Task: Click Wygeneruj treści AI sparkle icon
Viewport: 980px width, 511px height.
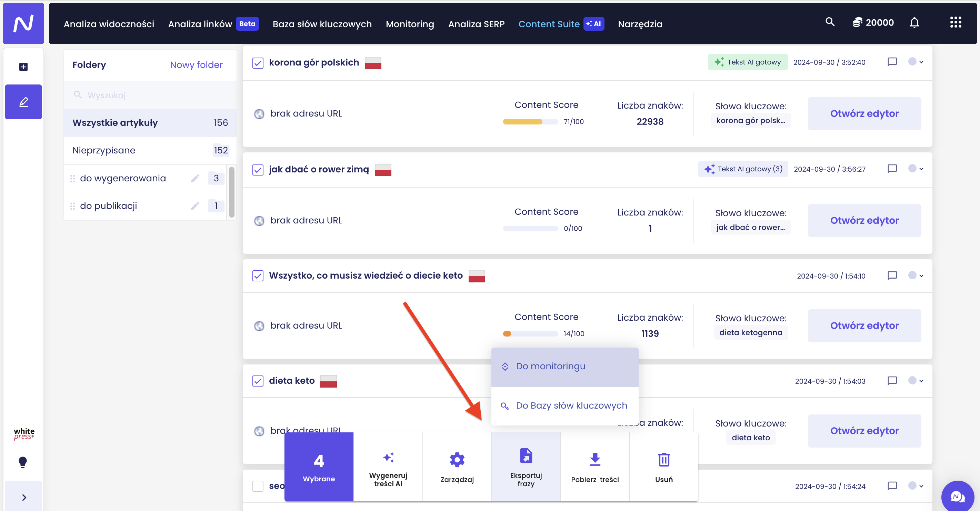Action: coord(388,457)
